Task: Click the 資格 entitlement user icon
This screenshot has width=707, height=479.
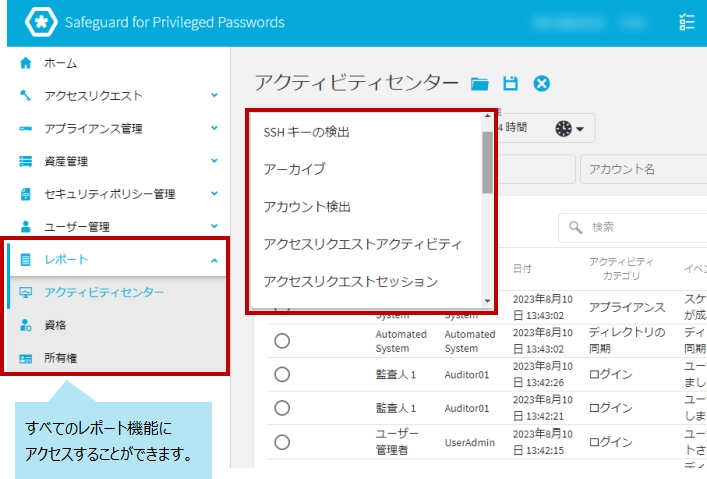Action: click(x=26, y=325)
